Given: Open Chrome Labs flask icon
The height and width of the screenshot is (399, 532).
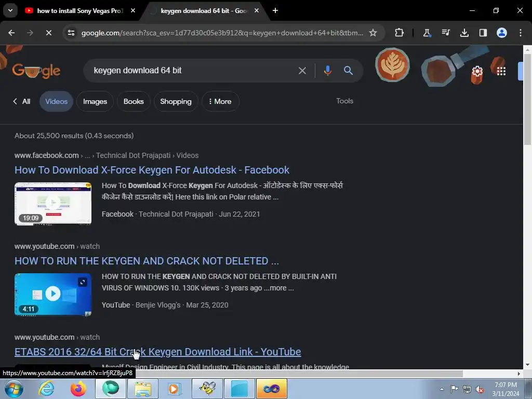Looking at the screenshot, I should [427, 33].
